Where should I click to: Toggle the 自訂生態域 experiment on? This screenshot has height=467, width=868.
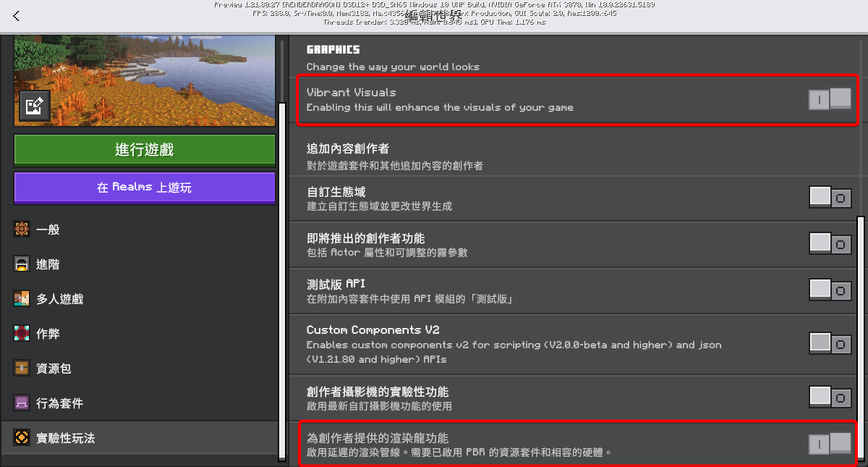(x=829, y=196)
